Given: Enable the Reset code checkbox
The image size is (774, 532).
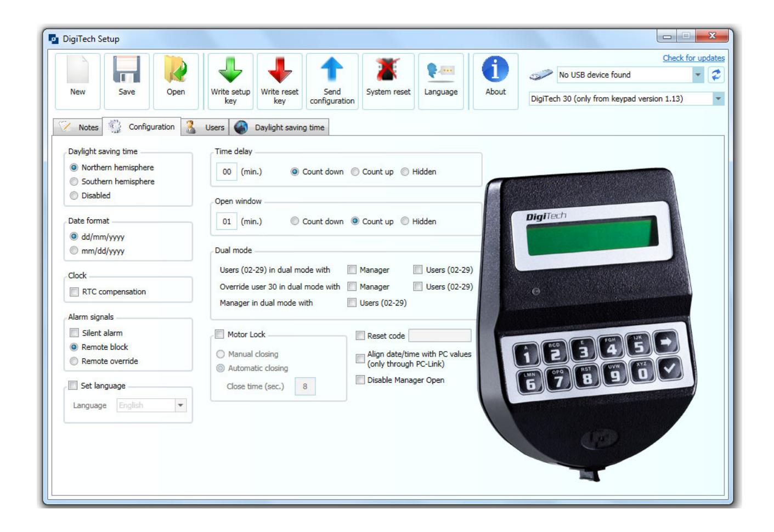Looking at the screenshot, I should [360, 336].
